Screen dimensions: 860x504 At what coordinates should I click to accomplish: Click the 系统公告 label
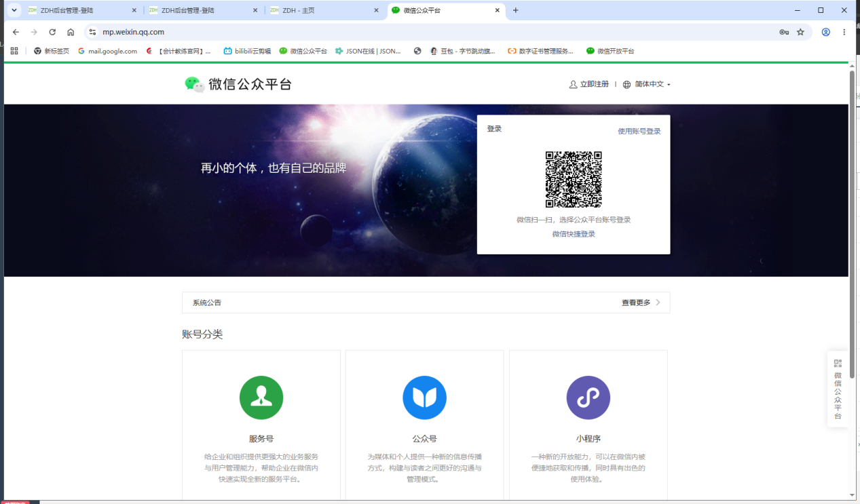(206, 303)
